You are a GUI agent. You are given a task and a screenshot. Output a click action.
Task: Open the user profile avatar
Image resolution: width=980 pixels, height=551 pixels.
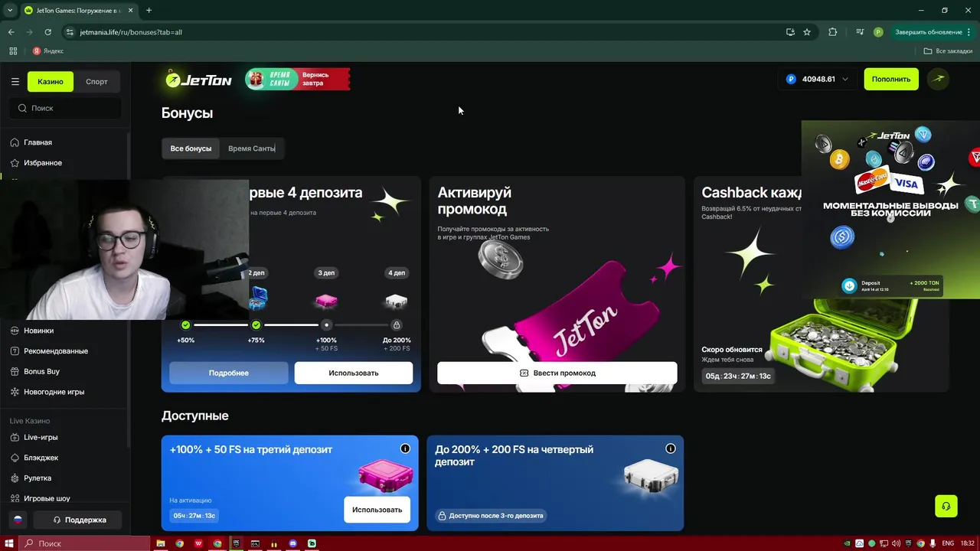[938, 79]
